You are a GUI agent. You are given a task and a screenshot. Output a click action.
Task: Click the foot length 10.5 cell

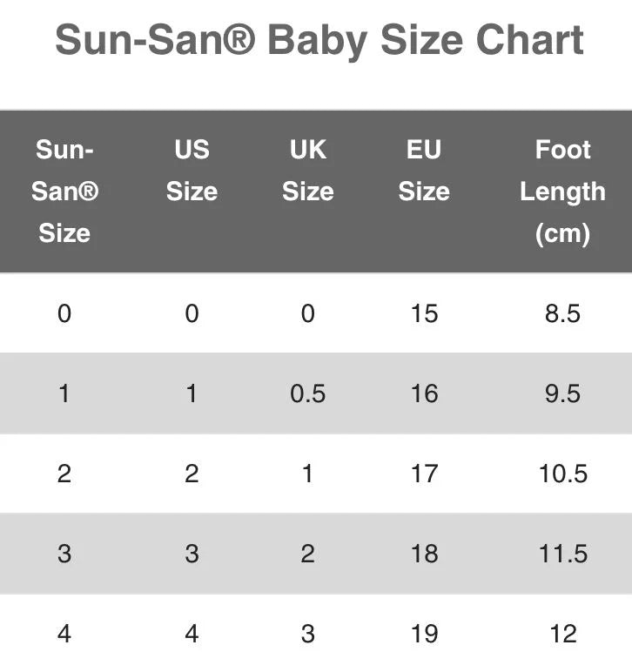(x=563, y=474)
